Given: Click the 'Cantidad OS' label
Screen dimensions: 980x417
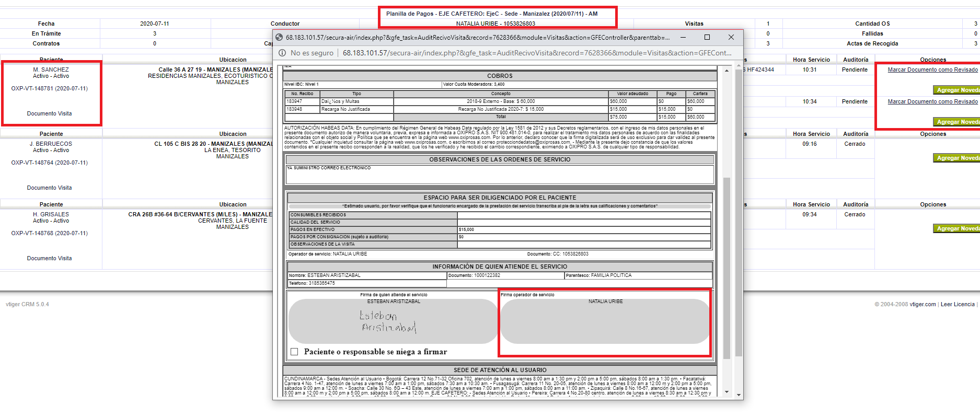Looking at the screenshot, I should tap(872, 24).
